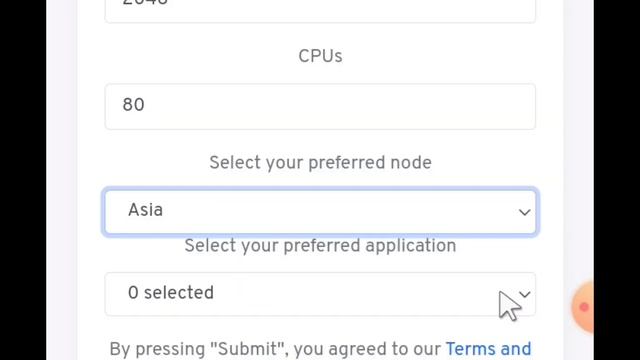Click the 'CPUs' field label

click(x=320, y=56)
